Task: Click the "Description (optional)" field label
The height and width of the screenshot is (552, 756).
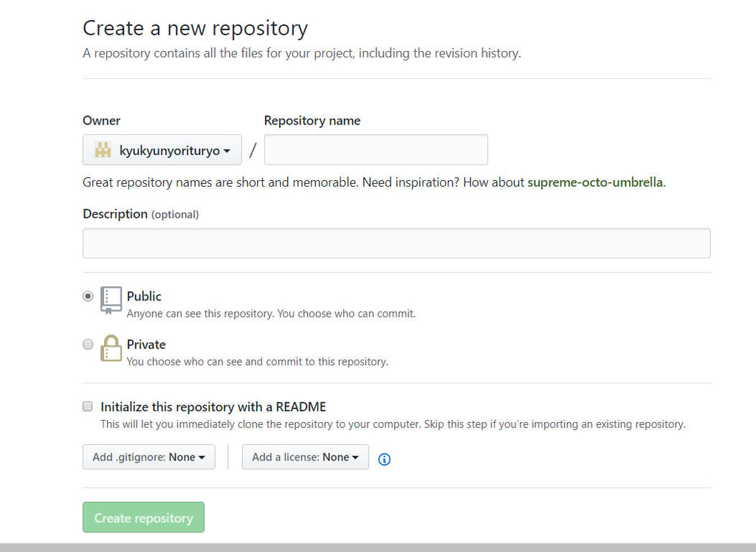Action: click(140, 214)
